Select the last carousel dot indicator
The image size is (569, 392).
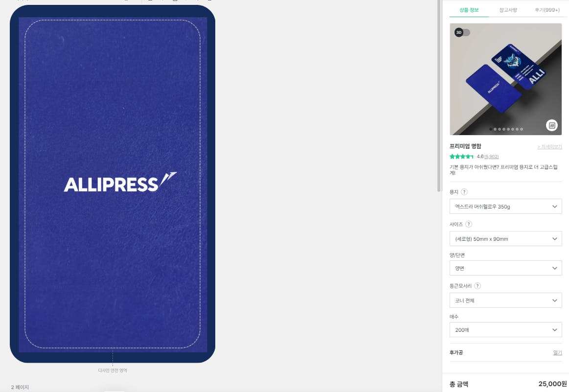point(522,129)
